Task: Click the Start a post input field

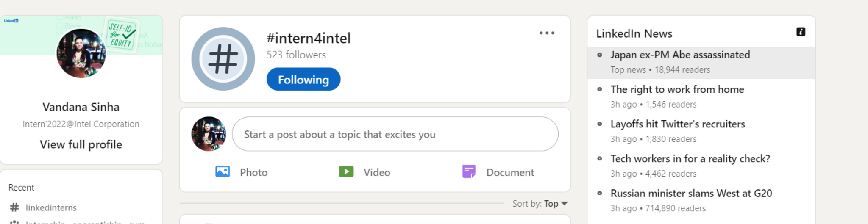Action: tap(395, 134)
